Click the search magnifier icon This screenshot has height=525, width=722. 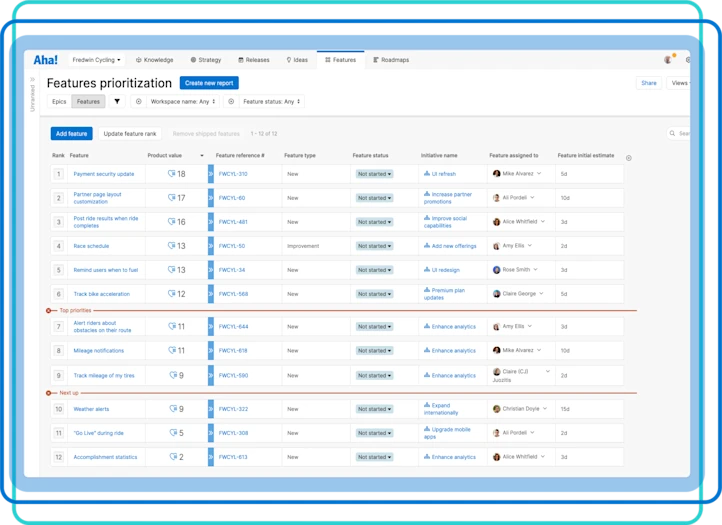672,133
